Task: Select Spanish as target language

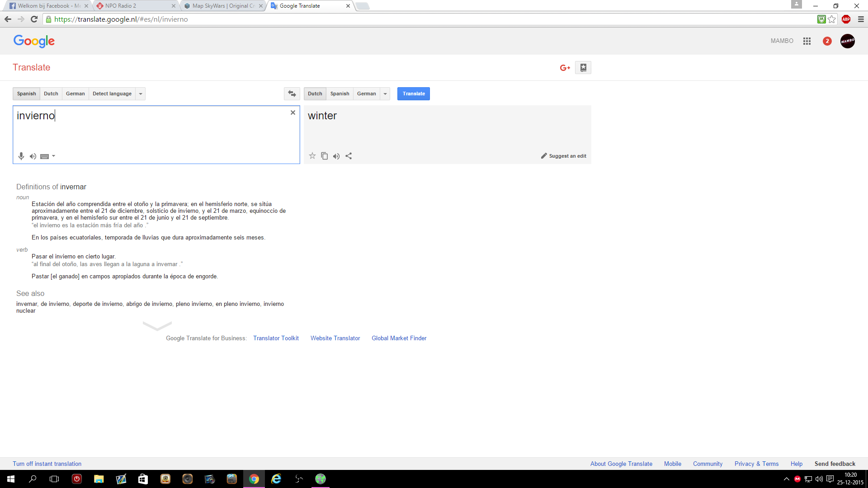Action: point(340,94)
